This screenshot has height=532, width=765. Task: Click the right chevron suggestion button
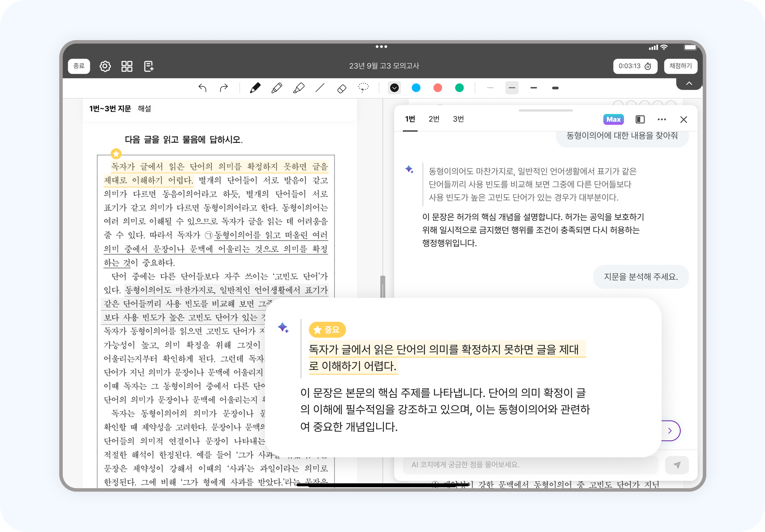(x=670, y=431)
